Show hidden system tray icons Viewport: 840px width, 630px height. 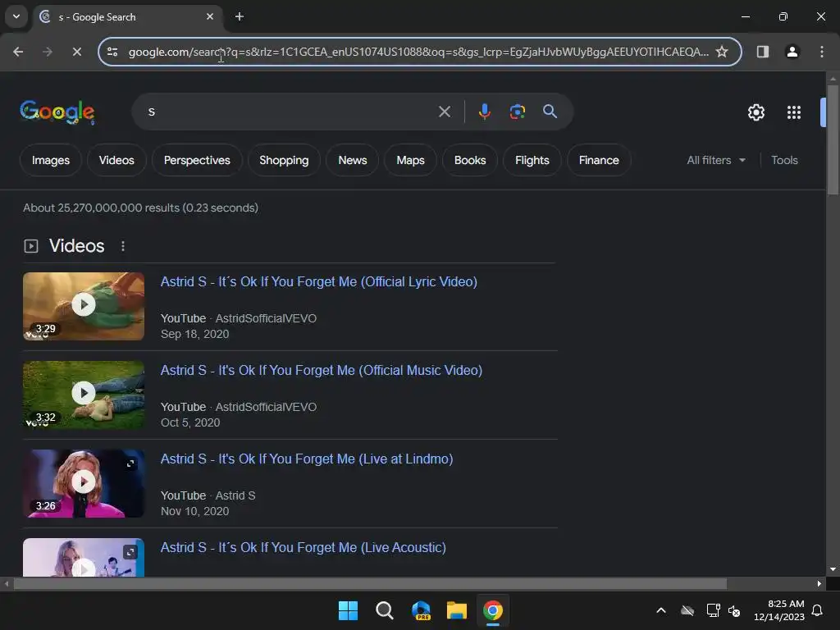[661, 610]
